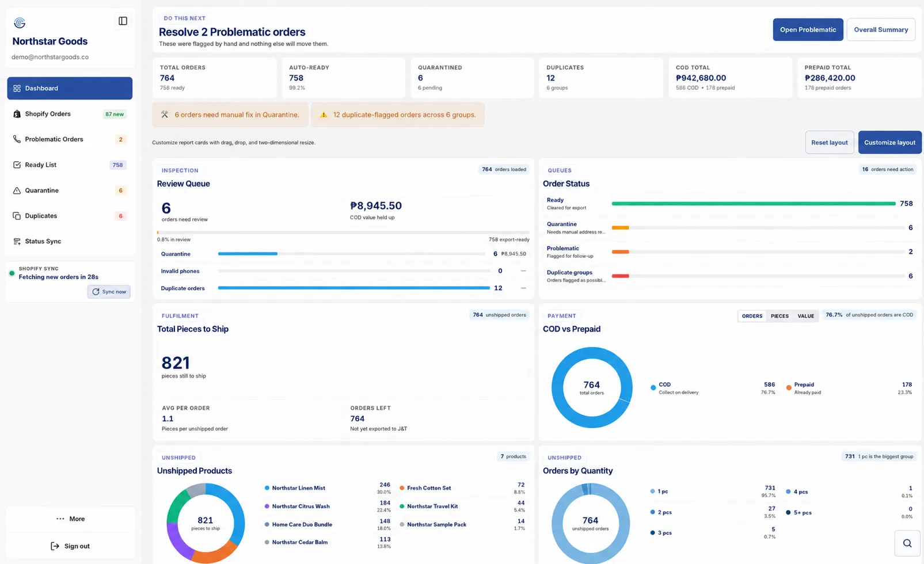The width and height of the screenshot is (924, 564).
Task: Click the Unshipped Products donut chart
Action: 206,523
